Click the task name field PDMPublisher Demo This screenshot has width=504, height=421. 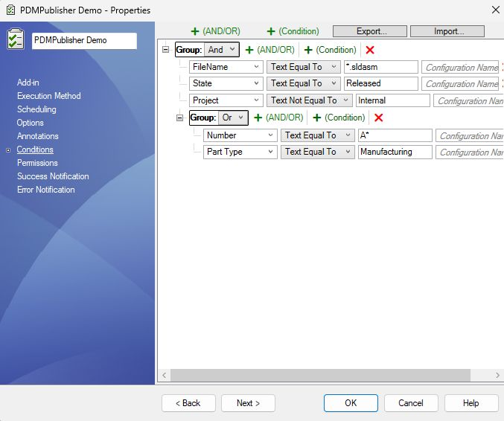(84, 41)
